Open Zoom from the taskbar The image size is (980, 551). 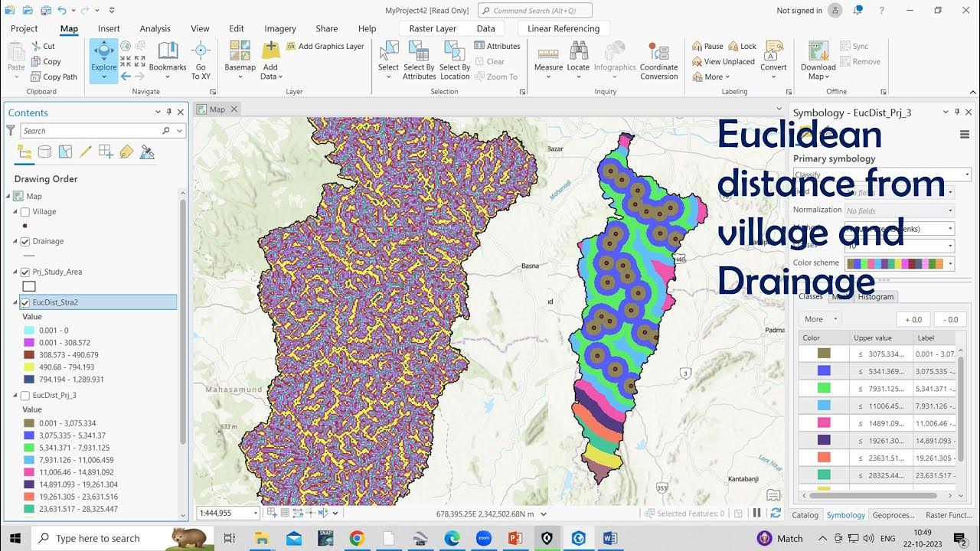(483, 538)
